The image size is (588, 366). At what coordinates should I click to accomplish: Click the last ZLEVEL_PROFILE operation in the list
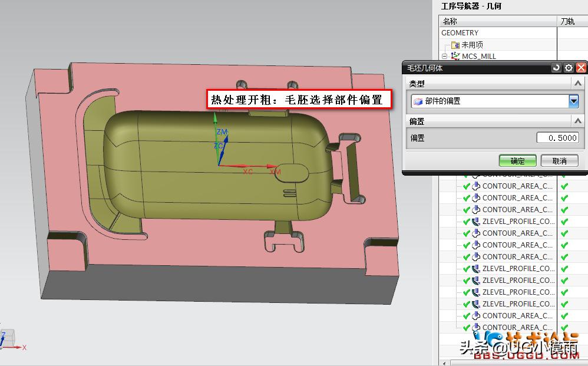coord(518,304)
